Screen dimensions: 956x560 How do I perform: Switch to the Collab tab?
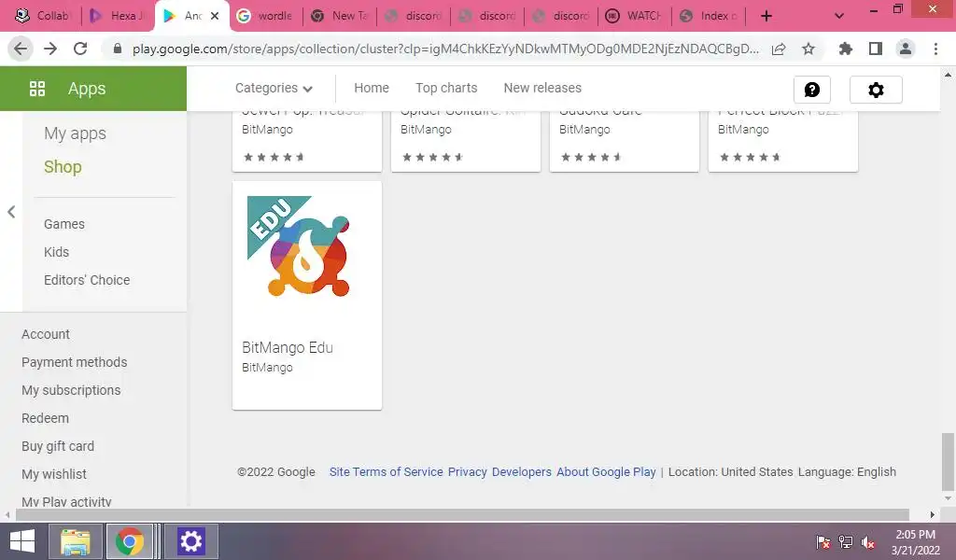(x=43, y=16)
